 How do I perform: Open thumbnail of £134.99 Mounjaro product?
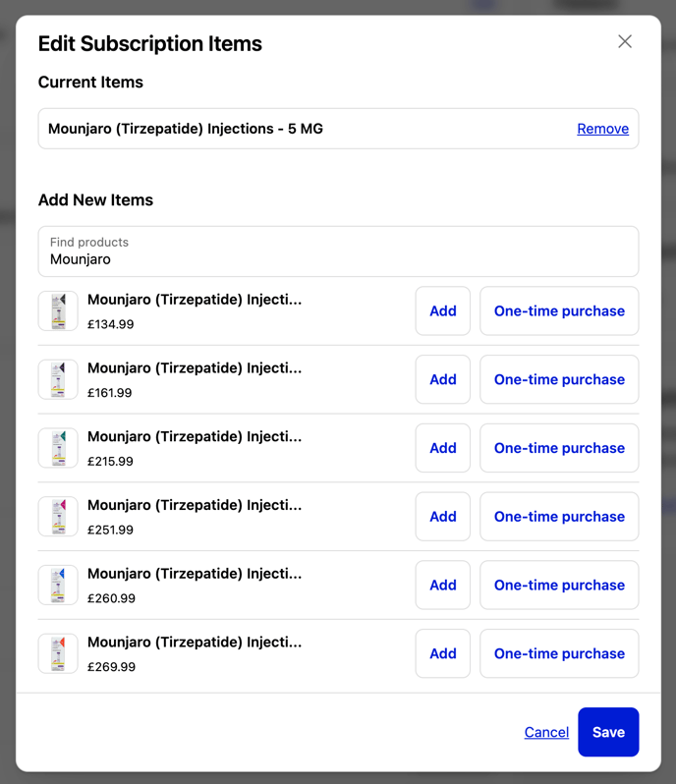(x=58, y=311)
